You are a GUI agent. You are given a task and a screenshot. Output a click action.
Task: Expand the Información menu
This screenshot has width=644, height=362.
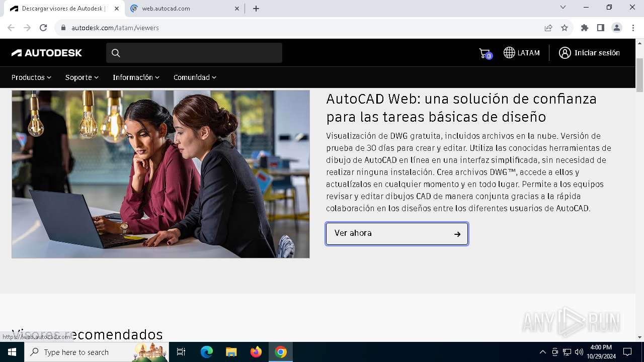click(x=136, y=77)
